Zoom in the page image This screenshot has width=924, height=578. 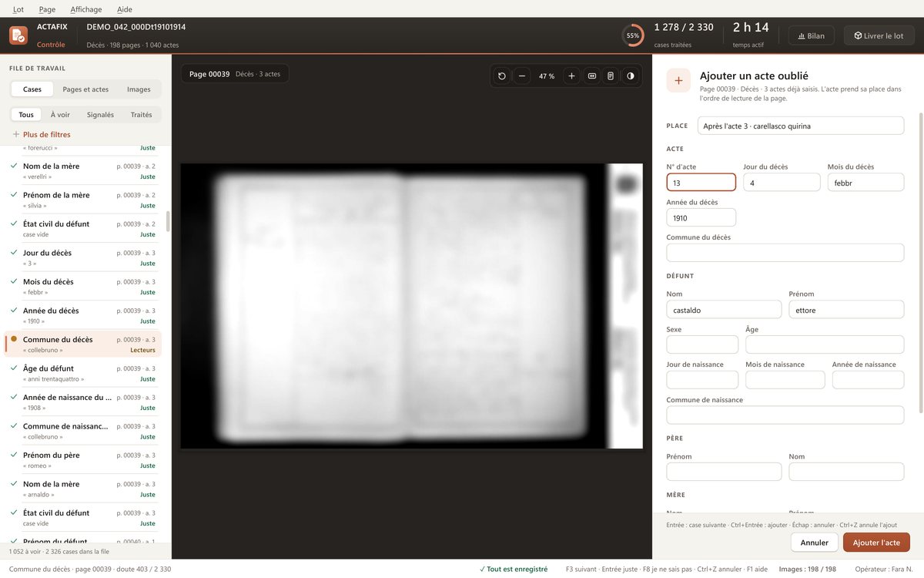(x=571, y=76)
